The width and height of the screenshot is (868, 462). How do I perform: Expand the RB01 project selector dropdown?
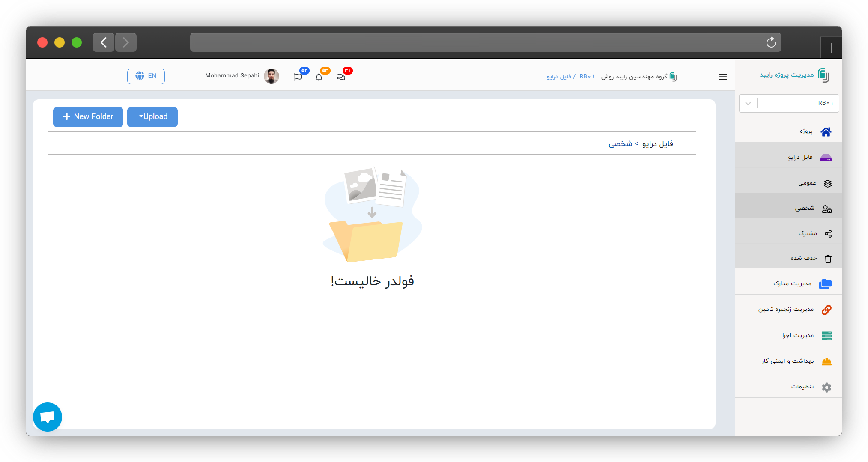pyautogui.click(x=789, y=103)
